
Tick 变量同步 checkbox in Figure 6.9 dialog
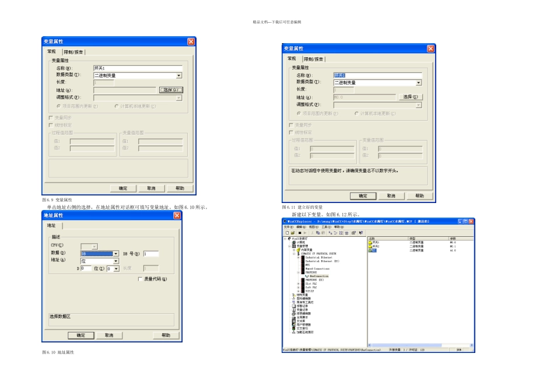coord(51,117)
